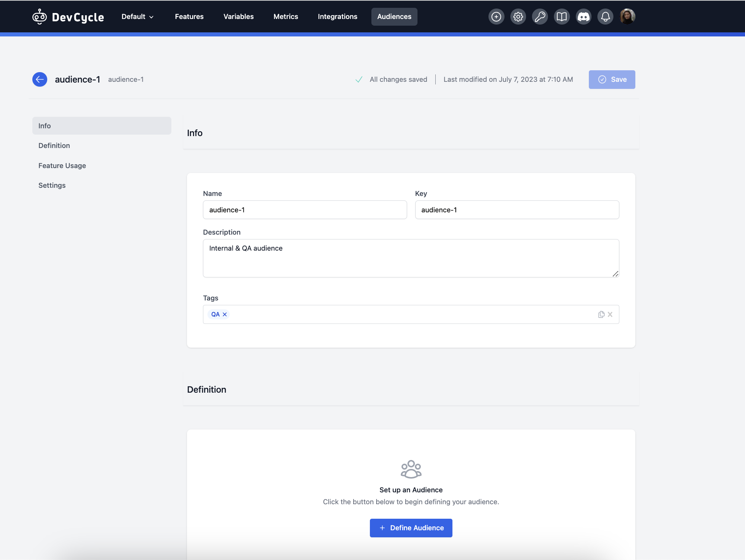Click the API key icon

(x=539, y=16)
